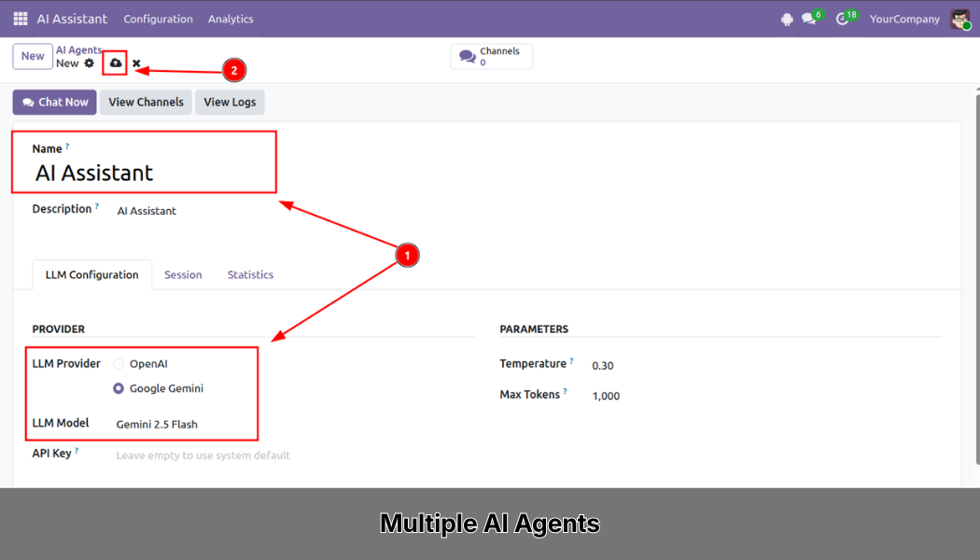
Task: Click the Channels stat button
Action: (492, 56)
